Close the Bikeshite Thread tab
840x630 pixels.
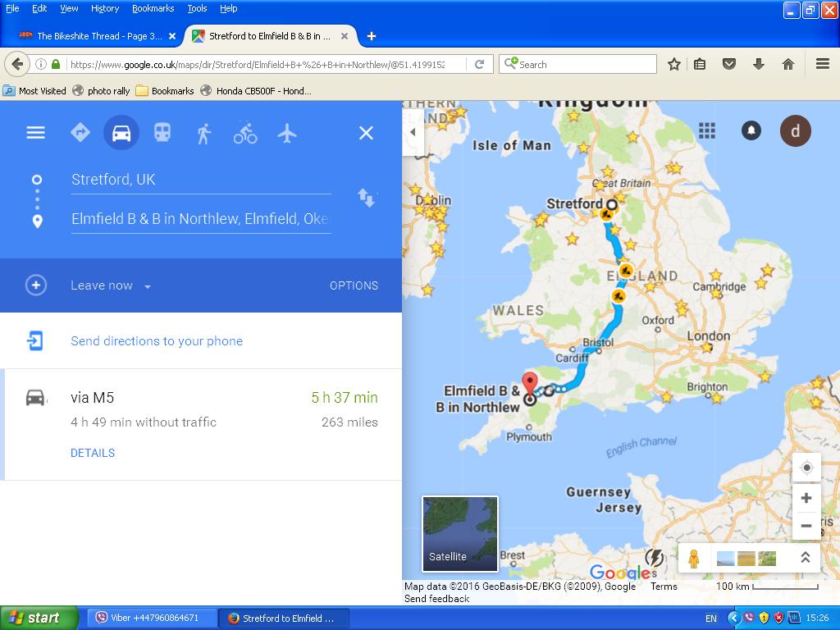pyautogui.click(x=172, y=36)
